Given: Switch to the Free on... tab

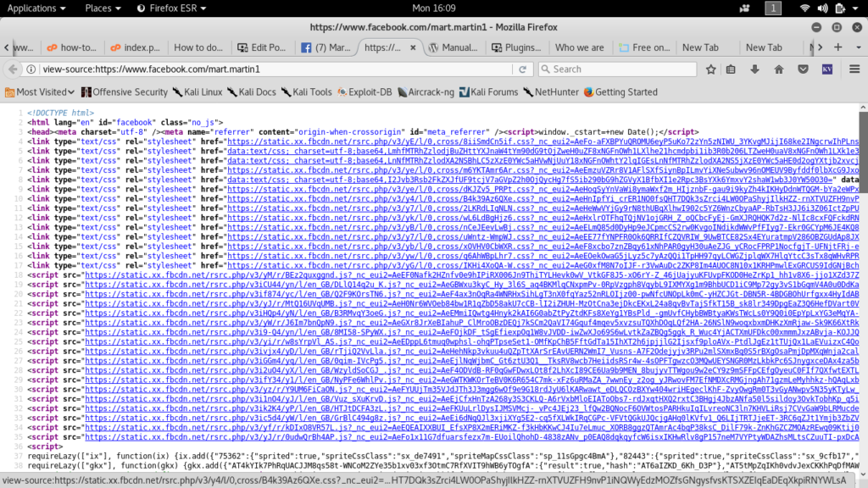Looking at the screenshot, I should 644,47.
